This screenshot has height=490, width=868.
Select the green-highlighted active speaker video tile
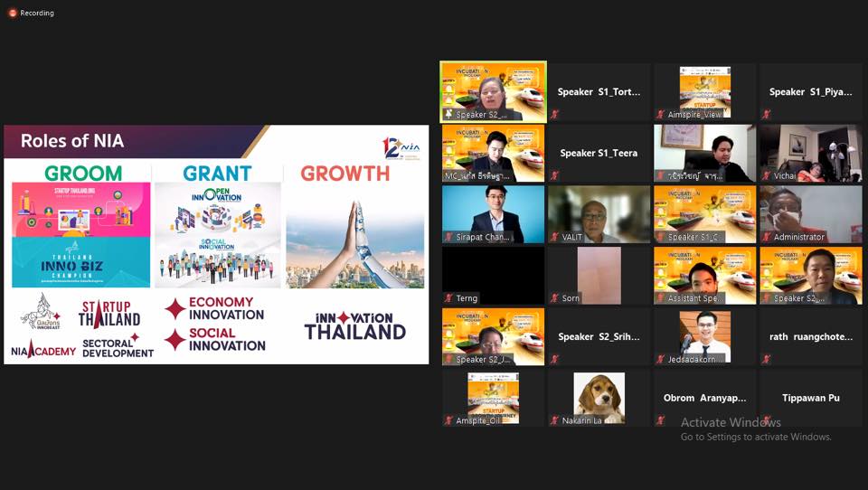point(494,92)
